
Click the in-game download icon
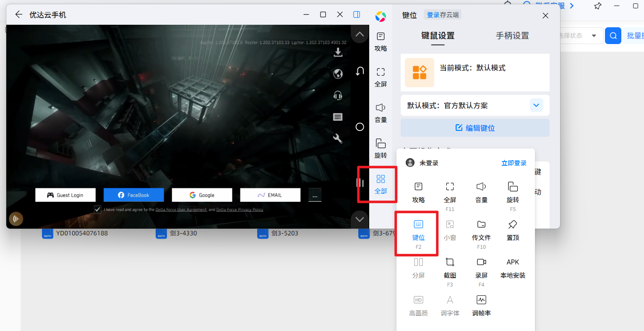pyautogui.click(x=338, y=52)
